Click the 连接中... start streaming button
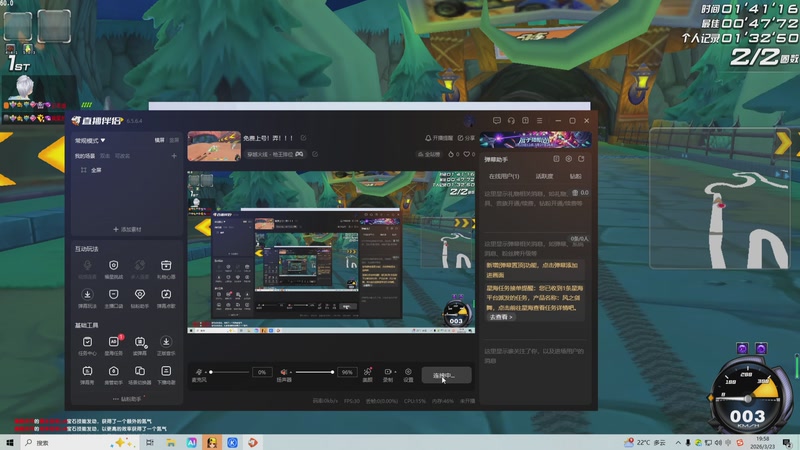Image resolution: width=800 pixels, height=450 pixels. (x=446, y=376)
